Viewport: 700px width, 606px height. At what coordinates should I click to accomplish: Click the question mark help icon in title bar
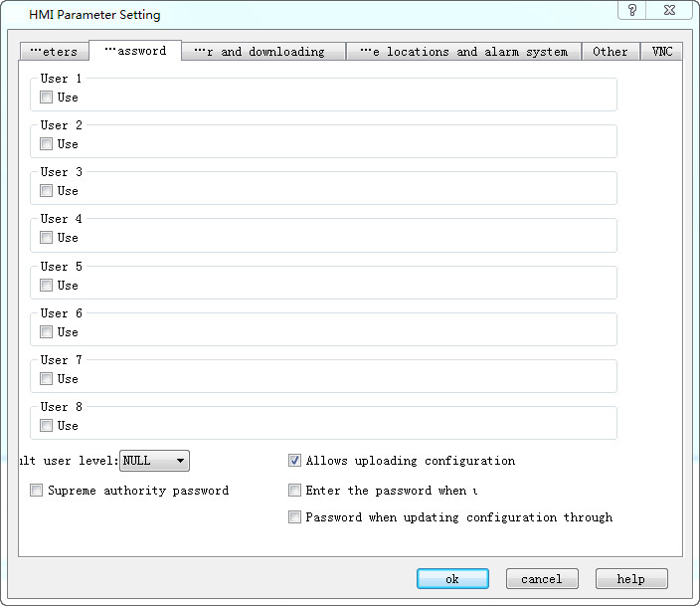coord(632,10)
